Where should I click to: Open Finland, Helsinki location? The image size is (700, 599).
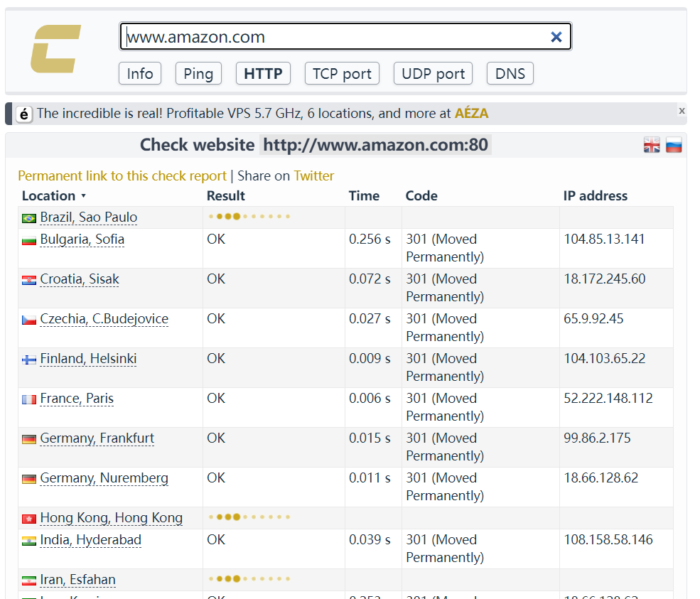88,358
